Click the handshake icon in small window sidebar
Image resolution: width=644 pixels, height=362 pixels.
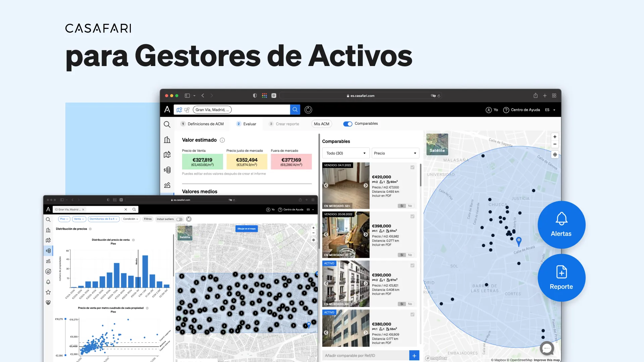[x=48, y=302]
